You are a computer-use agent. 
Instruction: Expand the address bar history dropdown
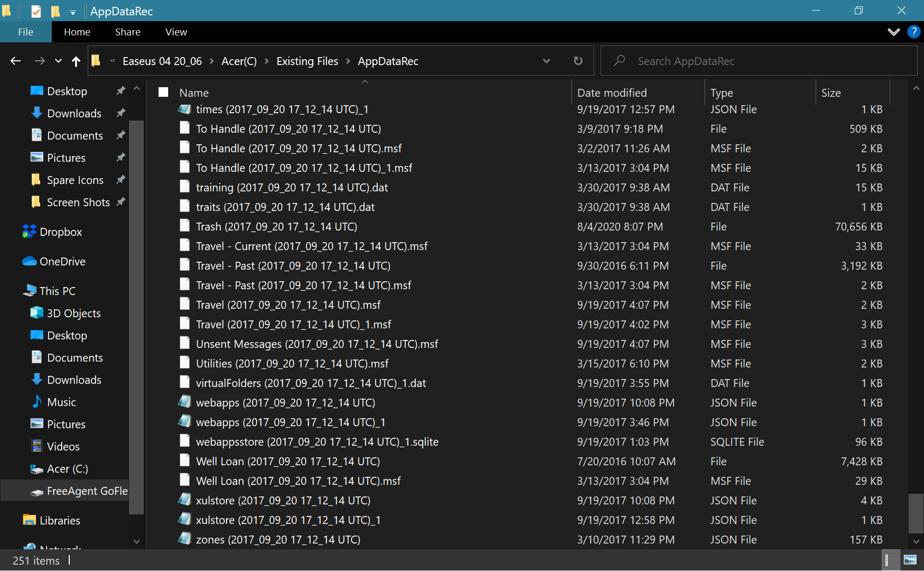tap(547, 61)
